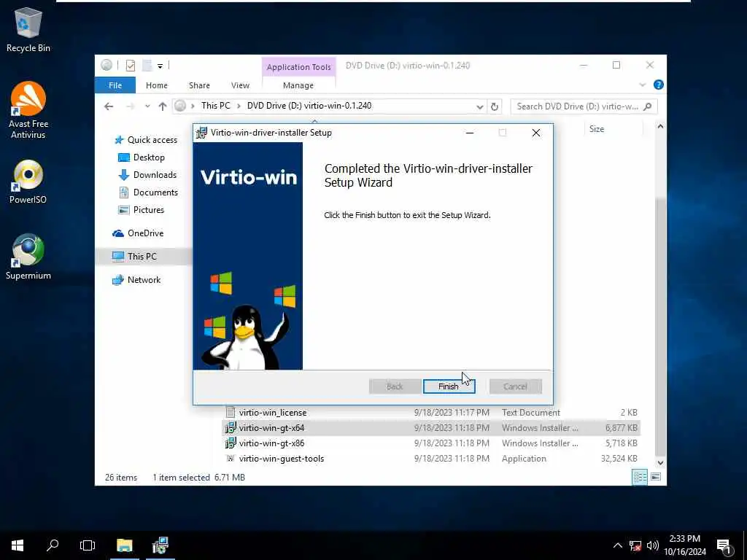Image resolution: width=747 pixels, height=560 pixels.
Task: Select OneDrive in navigation pane
Action: click(138, 233)
